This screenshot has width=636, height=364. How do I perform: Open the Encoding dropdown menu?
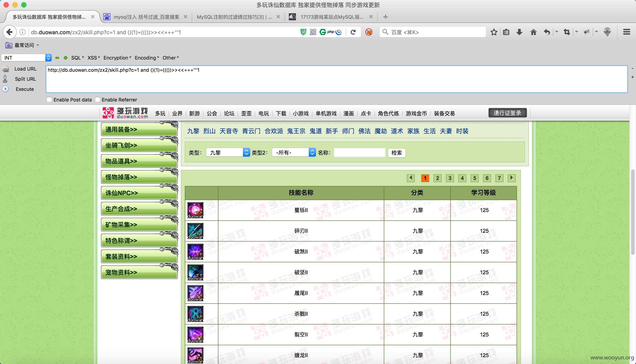click(147, 58)
